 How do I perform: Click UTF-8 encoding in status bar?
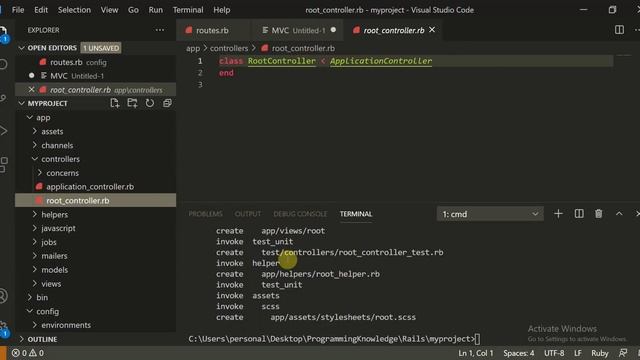[x=554, y=353]
